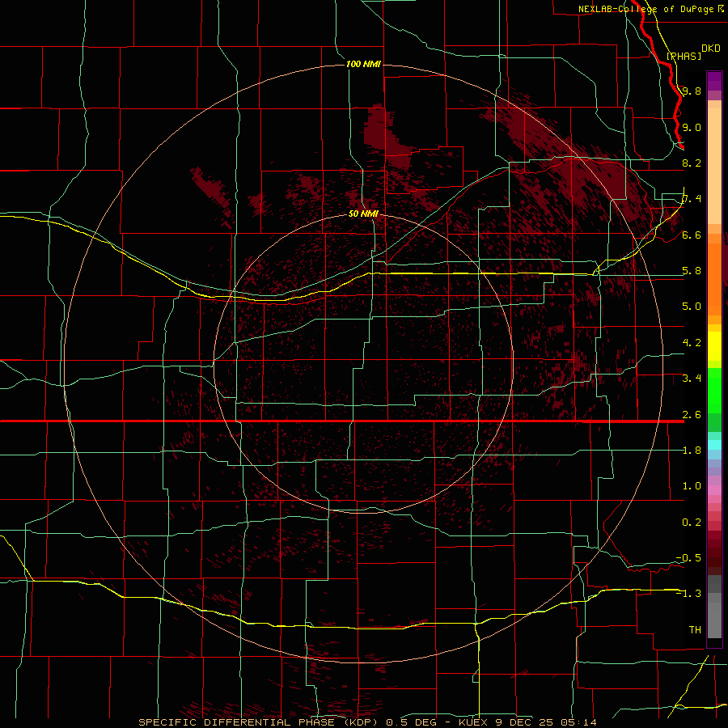Image resolution: width=728 pixels, height=728 pixels.
Task: Click the orange segment of the color bar
Action: tap(714, 278)
